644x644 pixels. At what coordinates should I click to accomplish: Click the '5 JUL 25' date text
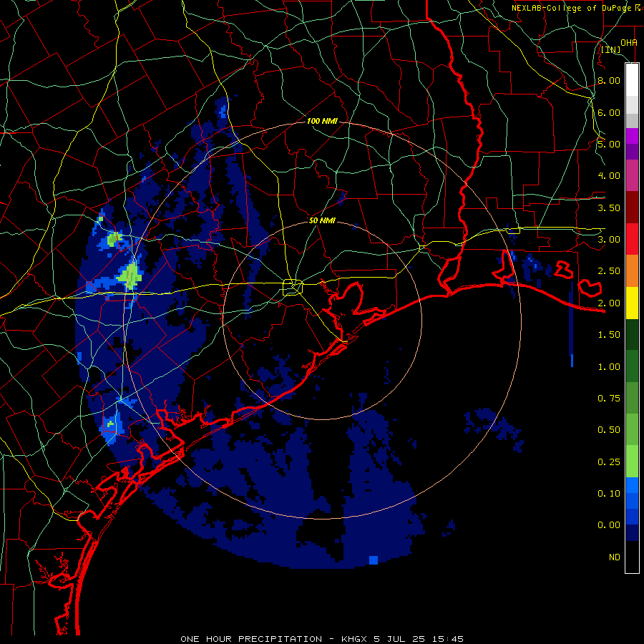[x=399, y=639]
